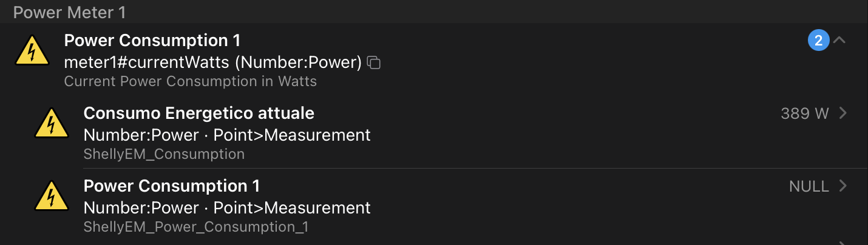This screenshot has height=245, width=868.
Task: Open the Consumo Energetico attuale item
Action: [x=198, y=113]
